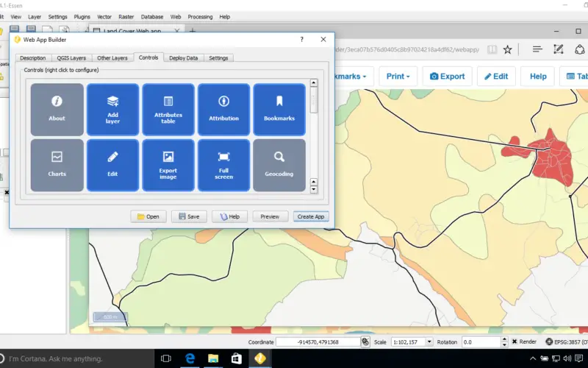The image size is (588, 368).
Task: Click the Create App button
Action: (x=311, y=216)
